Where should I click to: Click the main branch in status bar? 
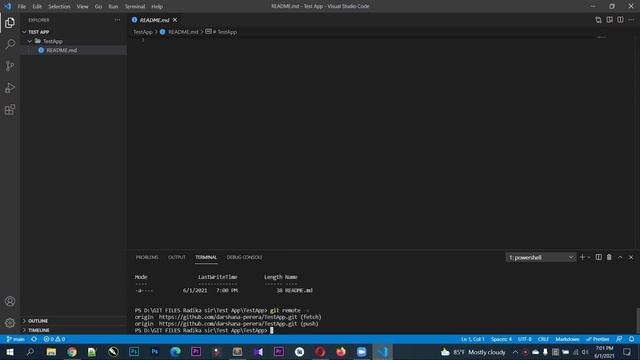coord(16,339)
